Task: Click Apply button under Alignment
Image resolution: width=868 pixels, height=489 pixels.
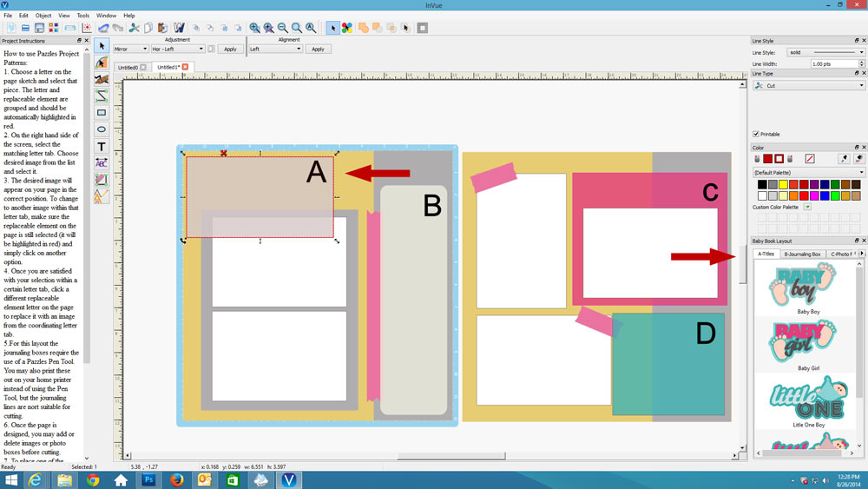Action: point(318,49)
